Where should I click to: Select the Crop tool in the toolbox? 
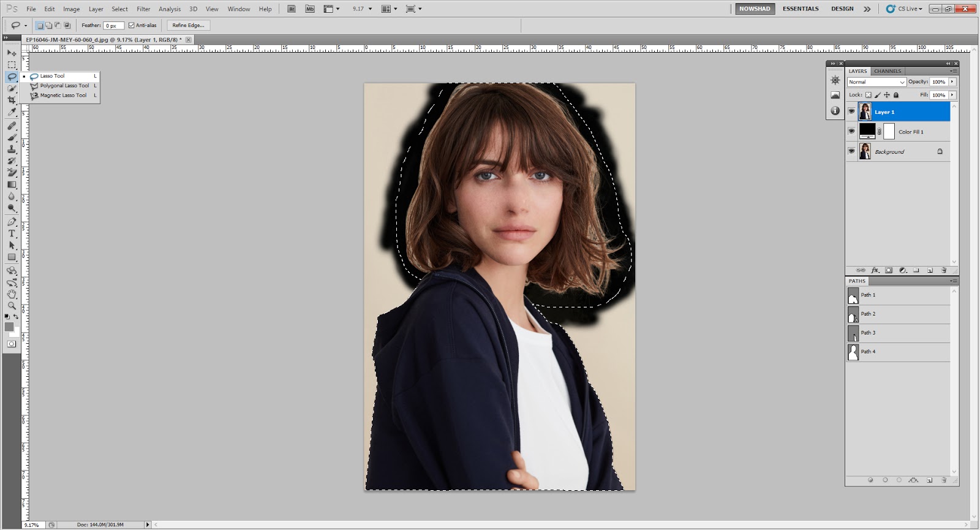12,100
